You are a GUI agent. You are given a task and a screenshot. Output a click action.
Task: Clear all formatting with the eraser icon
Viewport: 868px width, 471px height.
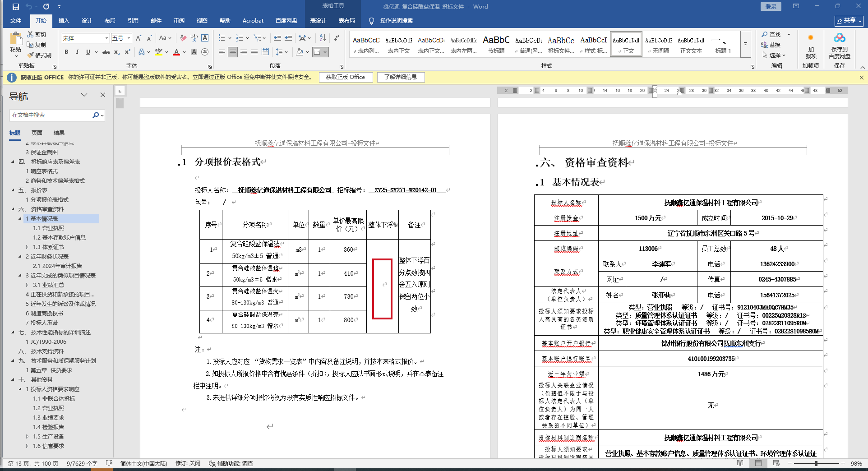[183, 38]
